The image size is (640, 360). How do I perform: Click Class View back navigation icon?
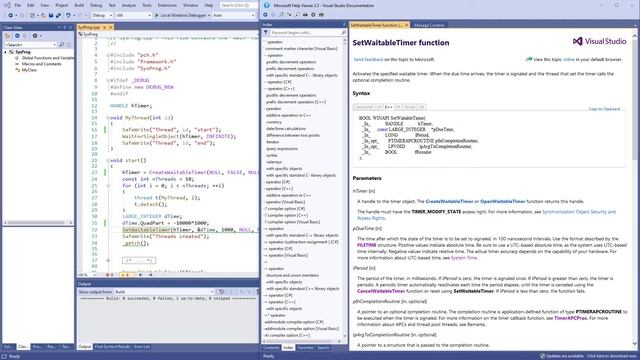pyautogui.click(x=17, y=36)
